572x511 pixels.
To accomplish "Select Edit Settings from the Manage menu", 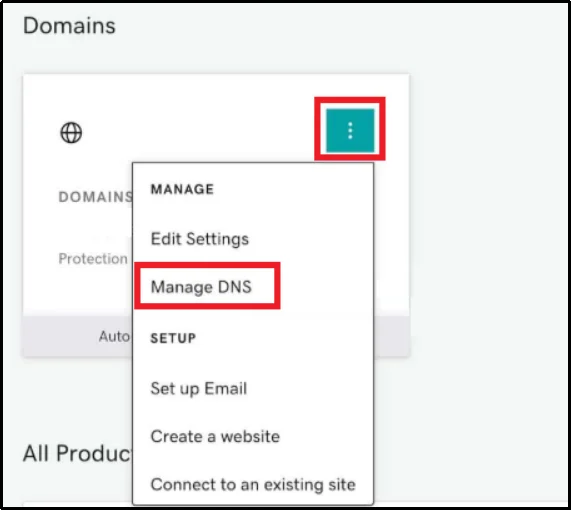I will click(200, 239).
